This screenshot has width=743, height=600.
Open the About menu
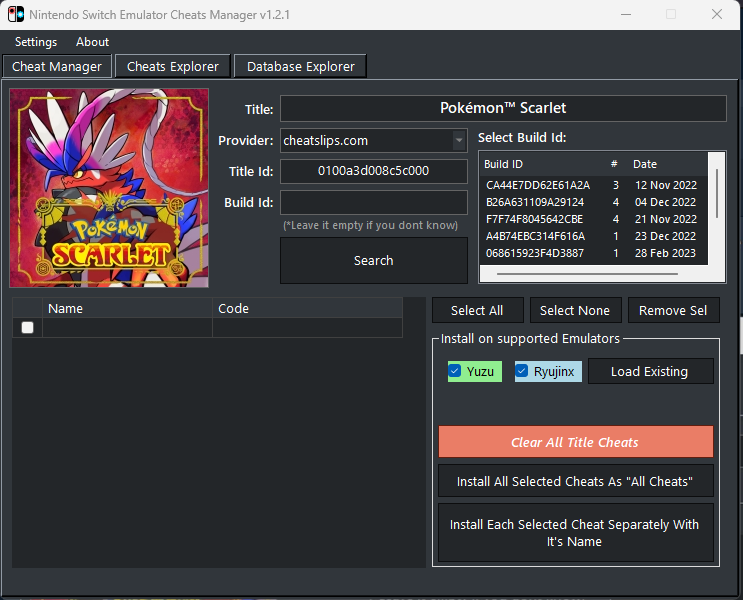click(92, 42)
